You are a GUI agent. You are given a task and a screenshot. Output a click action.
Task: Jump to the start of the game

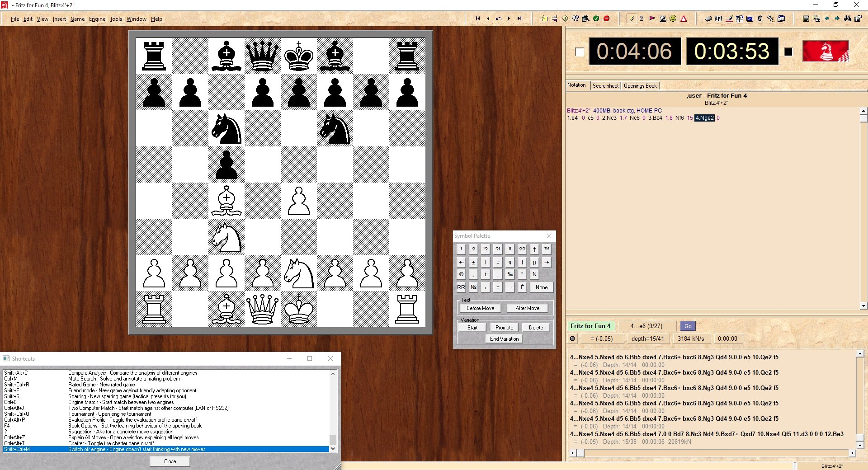click(x=478, y=19)
